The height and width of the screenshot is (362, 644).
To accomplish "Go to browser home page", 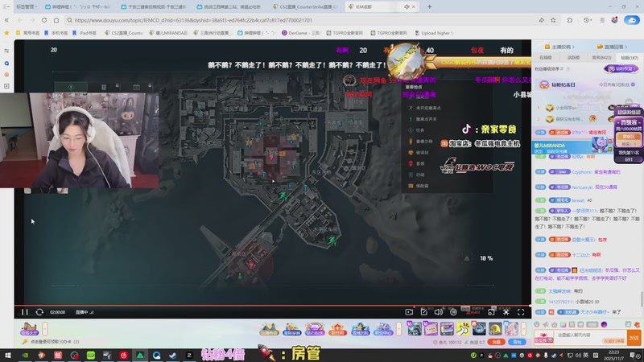I will [56, 20].
